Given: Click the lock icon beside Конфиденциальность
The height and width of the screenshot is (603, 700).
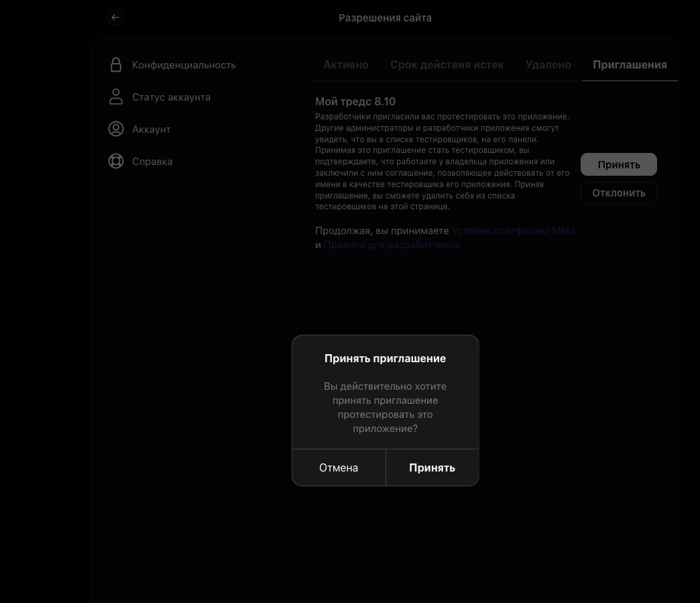Looking at the screenshot, I should [116, 65].
